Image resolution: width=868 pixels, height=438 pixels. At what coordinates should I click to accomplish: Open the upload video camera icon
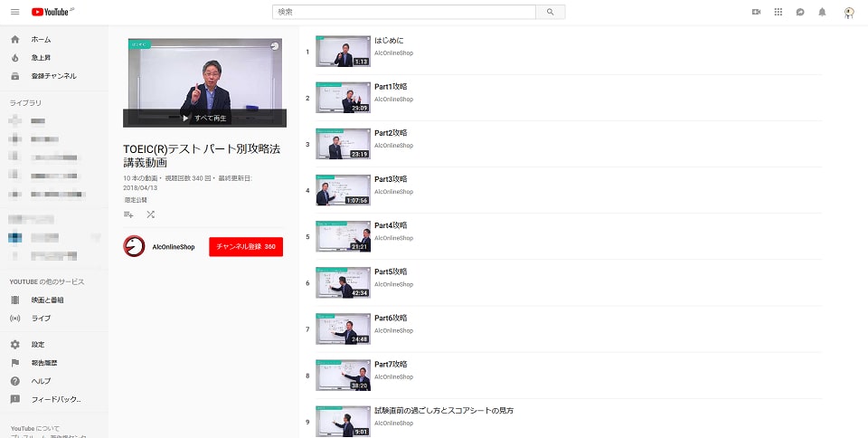[x=756, y=12]
